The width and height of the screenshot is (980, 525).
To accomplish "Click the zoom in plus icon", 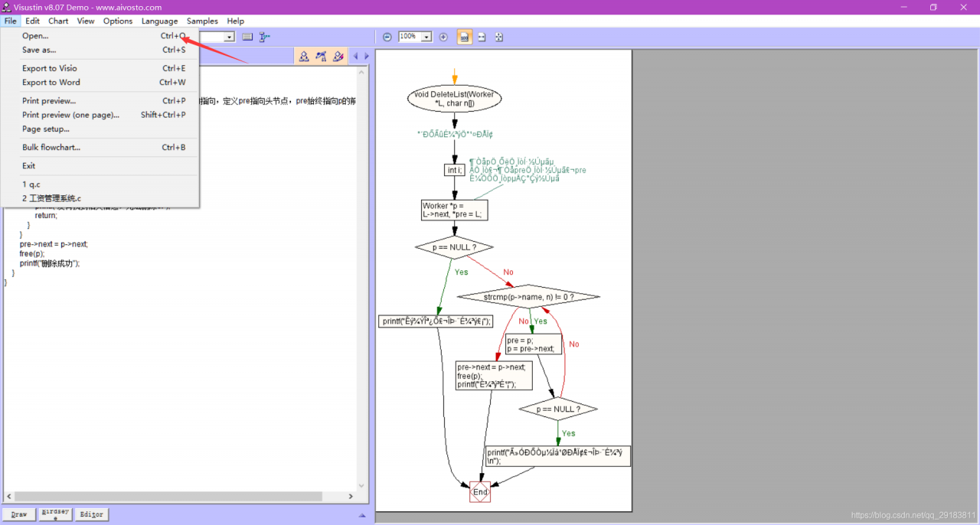I will pyautogui.click(x=443, y=37).
